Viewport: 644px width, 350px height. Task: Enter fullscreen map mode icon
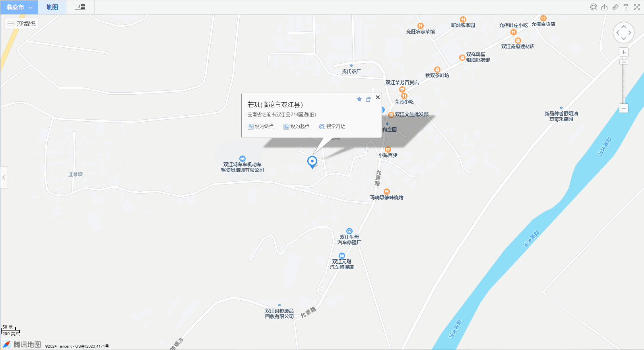click(636, 7)
